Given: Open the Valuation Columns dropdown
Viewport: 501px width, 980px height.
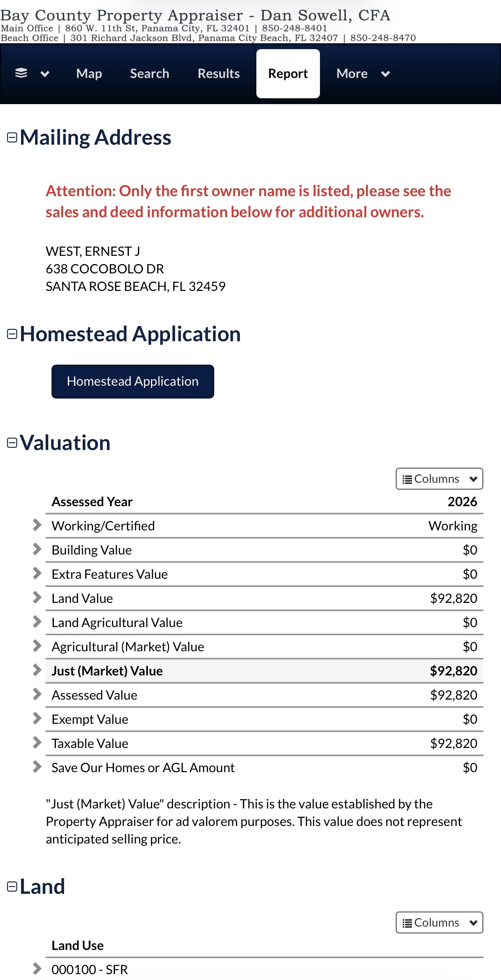Looking at the screenshot, I should [x=439, y=479].
